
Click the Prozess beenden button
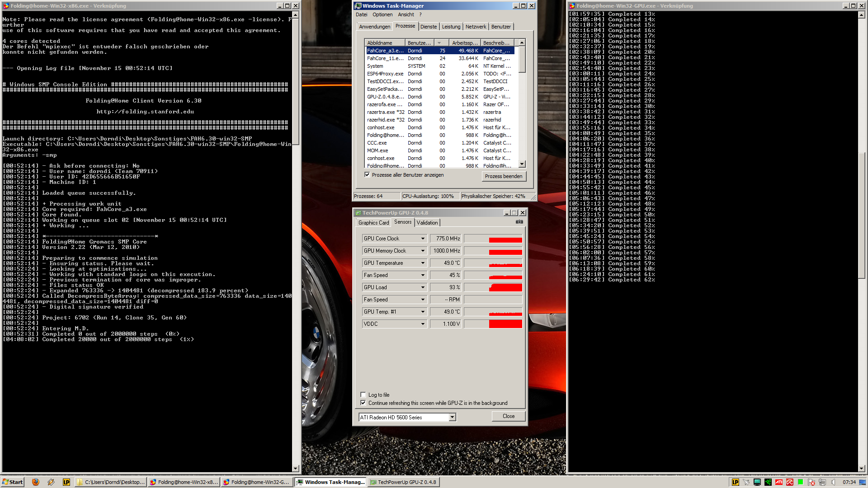click(503, 176)
